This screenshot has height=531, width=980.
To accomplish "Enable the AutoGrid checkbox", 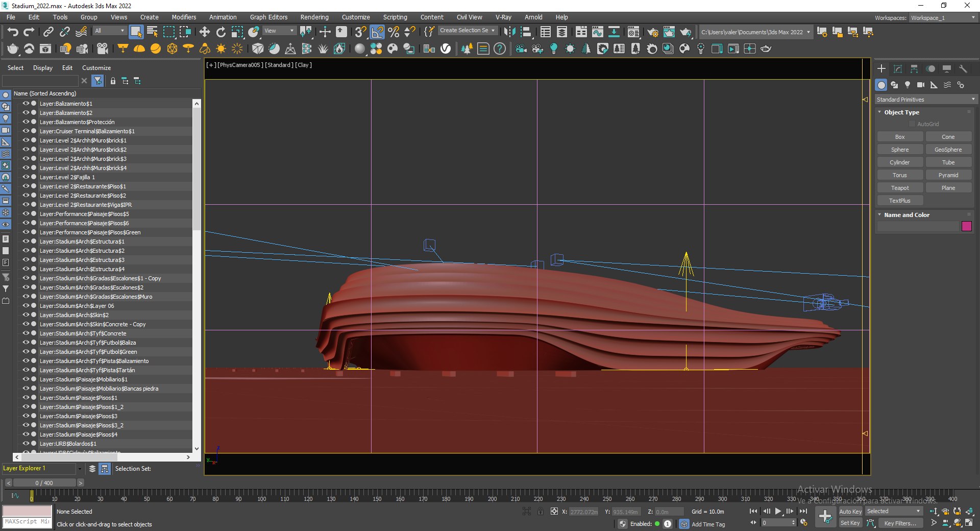I will click(x=912, y=124).
